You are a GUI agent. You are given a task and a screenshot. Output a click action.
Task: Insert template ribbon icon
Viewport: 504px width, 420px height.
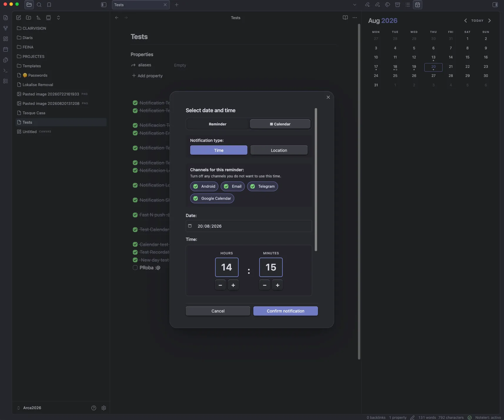click(6, 60)
